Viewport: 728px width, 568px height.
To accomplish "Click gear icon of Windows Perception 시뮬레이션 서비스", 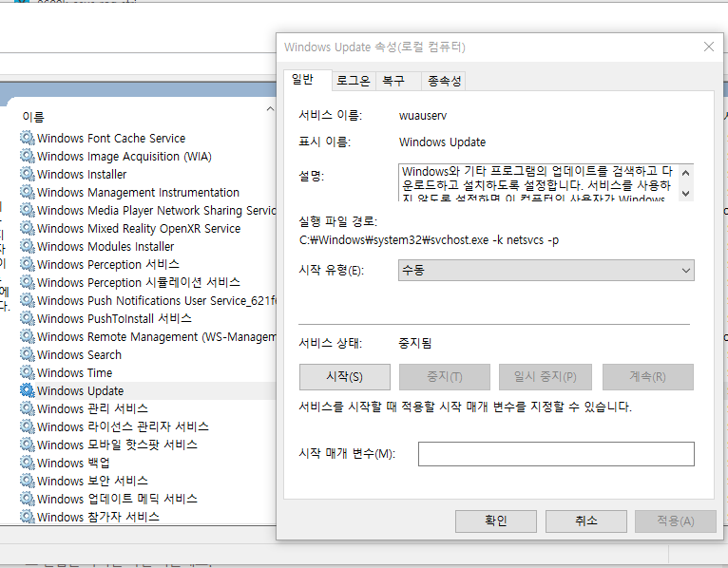I will tap(27, 283).
